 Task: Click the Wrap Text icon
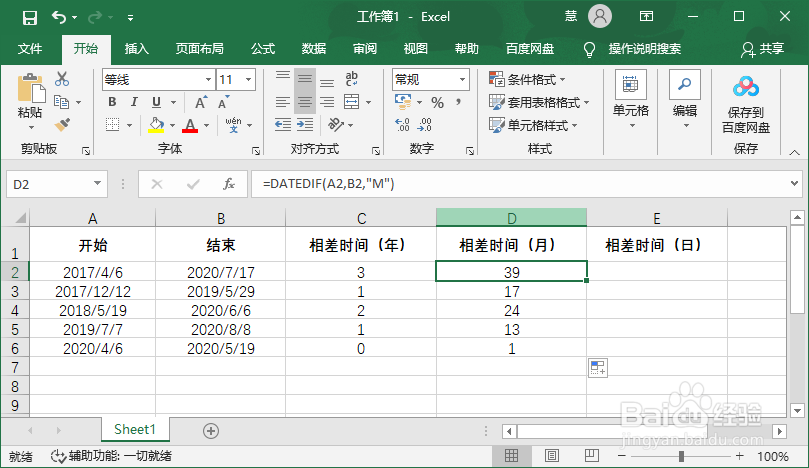(x=351, y=79)
